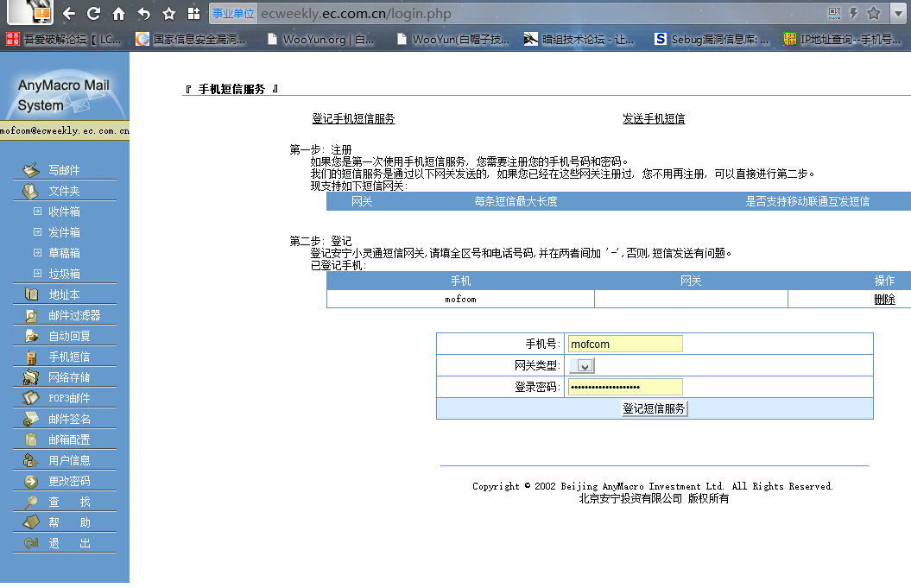Bookmark page with address bar star
The width and height of the screenshot is (911, 588).
click(873, 13)
